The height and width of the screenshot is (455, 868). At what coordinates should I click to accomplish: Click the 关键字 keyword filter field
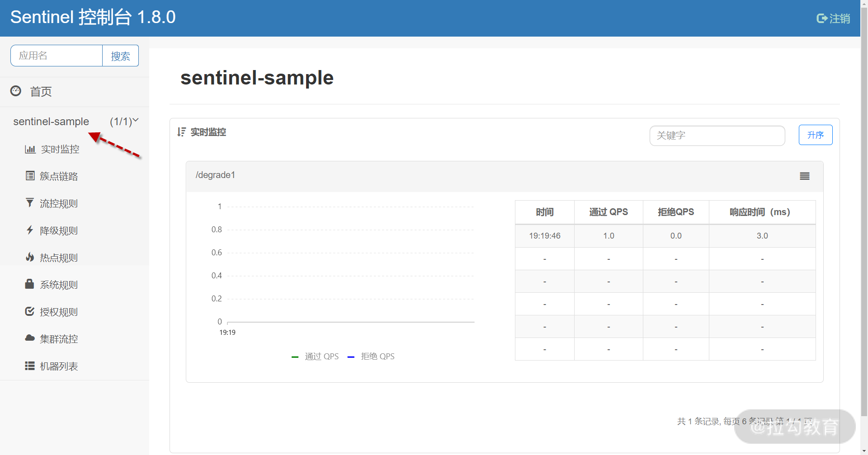click(x=717, y=136)
